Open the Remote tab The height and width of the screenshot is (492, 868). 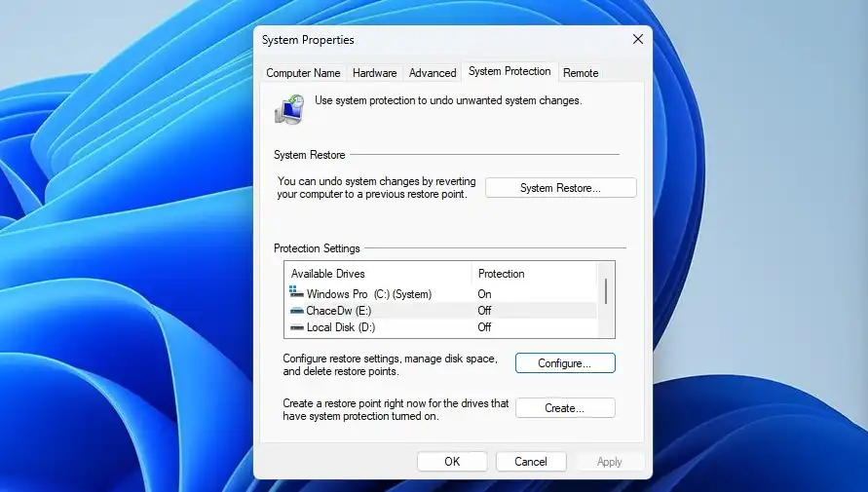[581, 73]
